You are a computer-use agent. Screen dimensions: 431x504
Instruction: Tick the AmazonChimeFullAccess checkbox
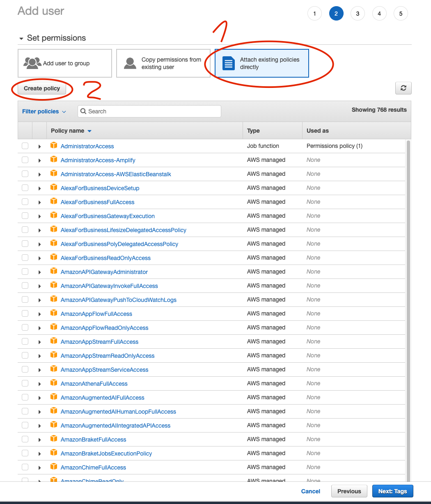(x=25, y=467)
